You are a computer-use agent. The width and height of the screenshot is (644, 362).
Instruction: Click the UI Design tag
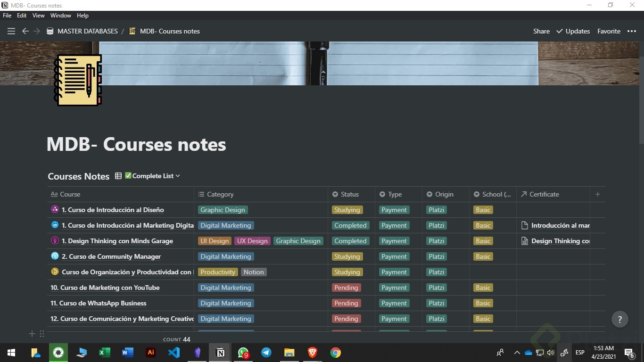215,241
